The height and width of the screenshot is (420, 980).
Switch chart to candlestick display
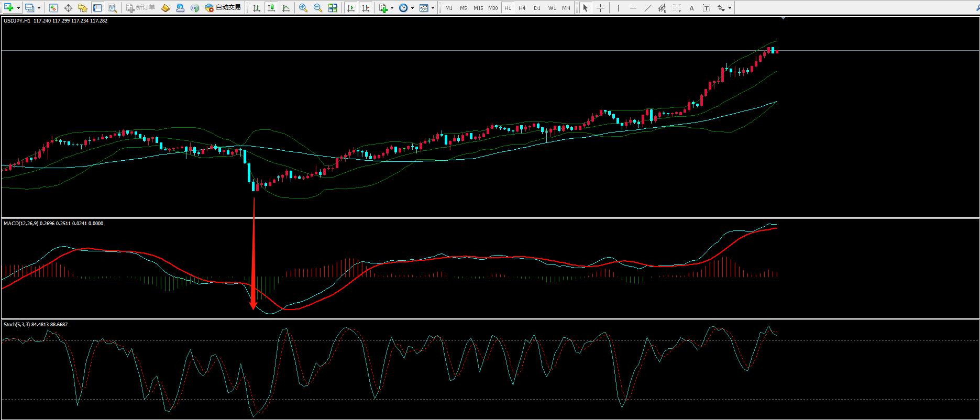click(x=271, y=8)
